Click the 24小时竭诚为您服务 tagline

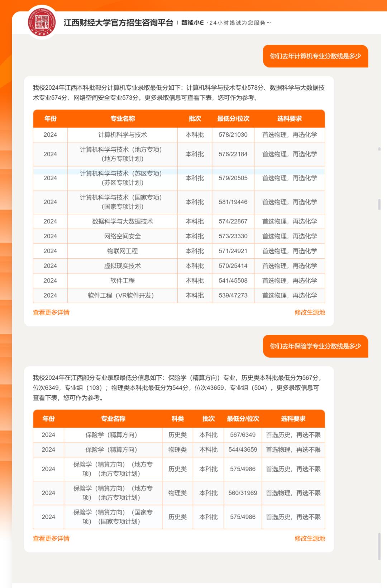240,23
